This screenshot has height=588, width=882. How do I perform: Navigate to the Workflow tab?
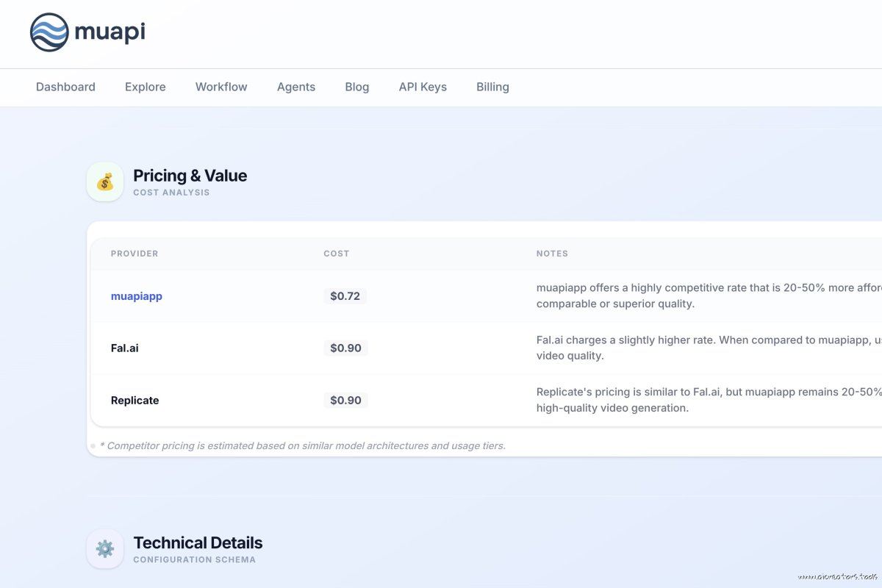[220, 87]
